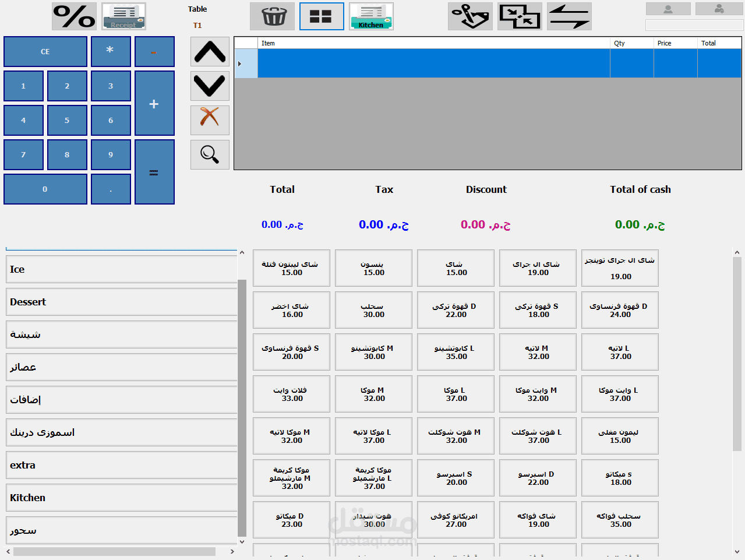Tap keypad number 5
The image size is (745, 560).
click(67, 120)
